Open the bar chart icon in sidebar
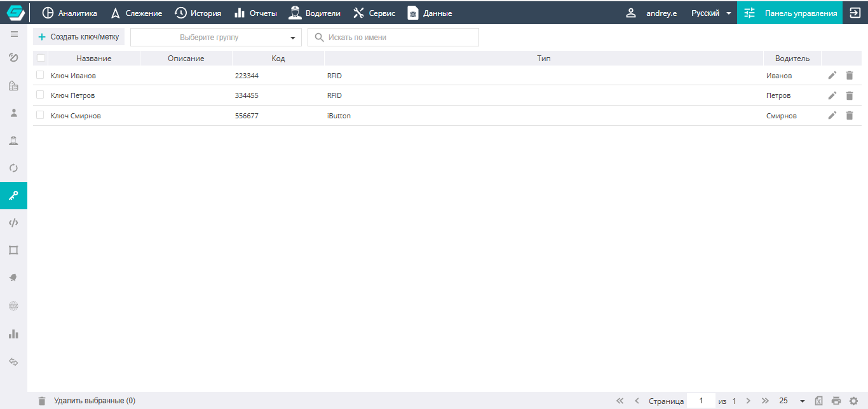868x409 pixels. coord(13,333)
